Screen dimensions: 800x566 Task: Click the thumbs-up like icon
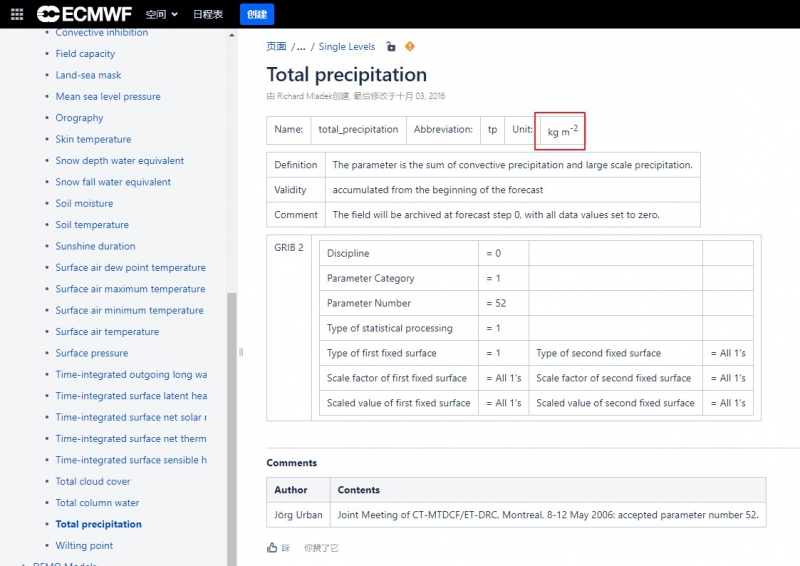point(272,548)
